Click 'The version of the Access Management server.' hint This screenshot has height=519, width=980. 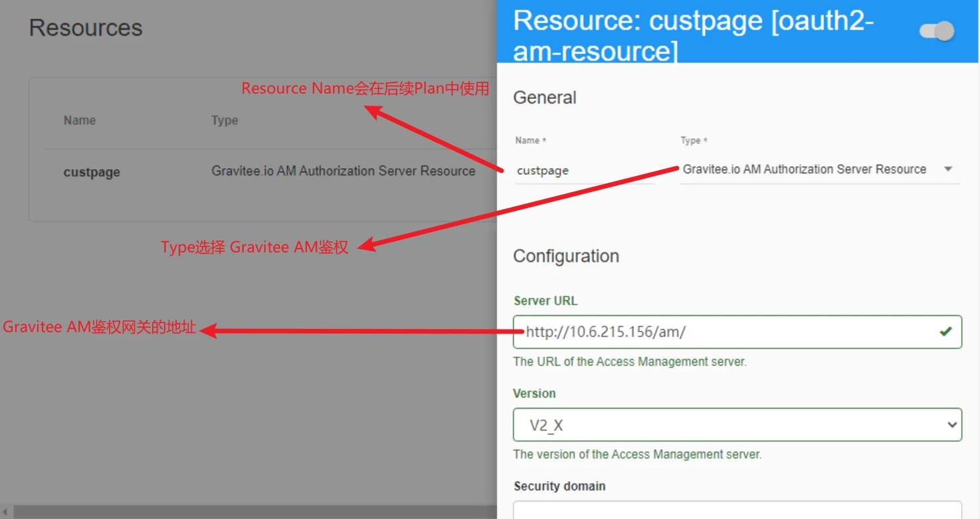(x=637, y=455)
